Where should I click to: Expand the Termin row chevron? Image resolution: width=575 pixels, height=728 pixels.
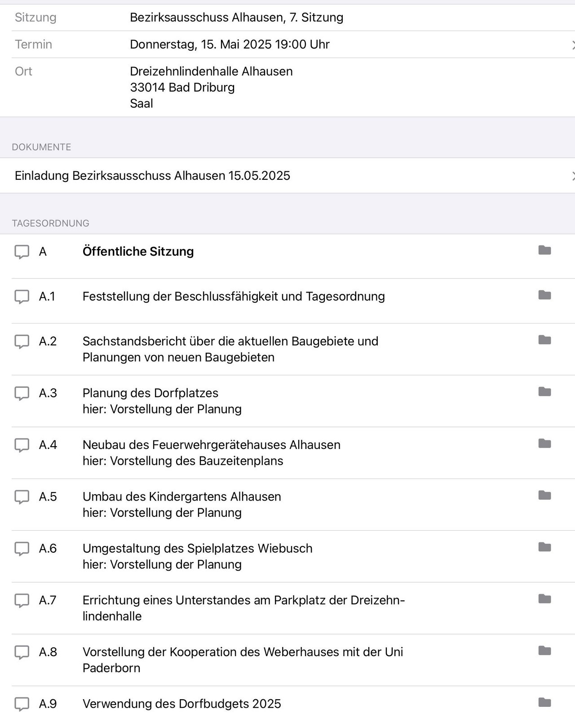(x=572, y=44)
